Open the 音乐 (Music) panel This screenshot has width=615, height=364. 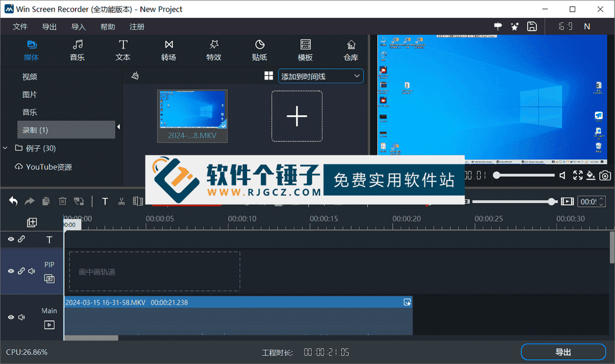pos(77,50)
